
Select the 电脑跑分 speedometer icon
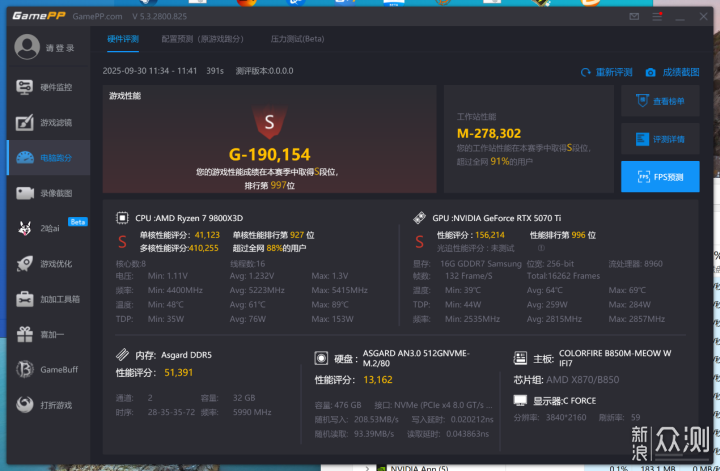pos(25,158)
